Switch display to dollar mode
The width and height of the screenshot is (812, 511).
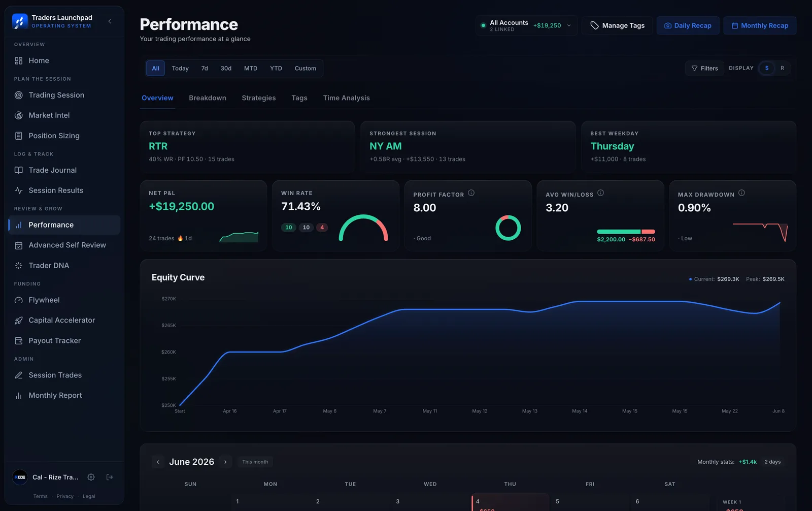click(x=767, y=68)
